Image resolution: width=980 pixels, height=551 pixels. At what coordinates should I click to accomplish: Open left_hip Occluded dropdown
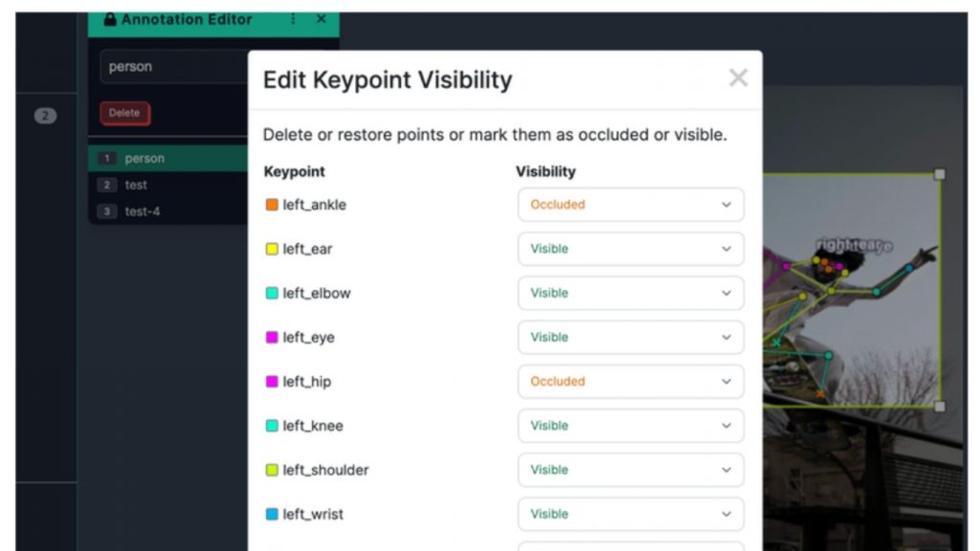click(x=631, y=381)
